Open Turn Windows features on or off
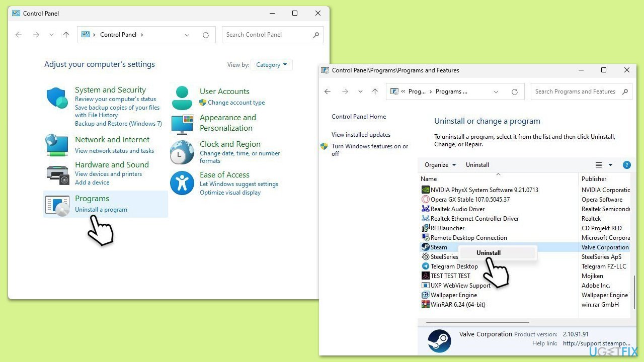 point(370,150)
